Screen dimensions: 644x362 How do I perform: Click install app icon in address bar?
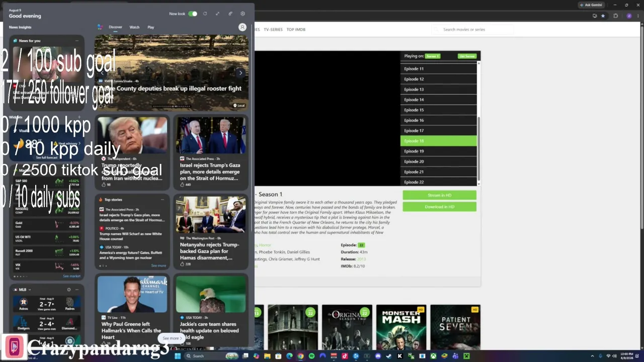(x=595, y=16)
